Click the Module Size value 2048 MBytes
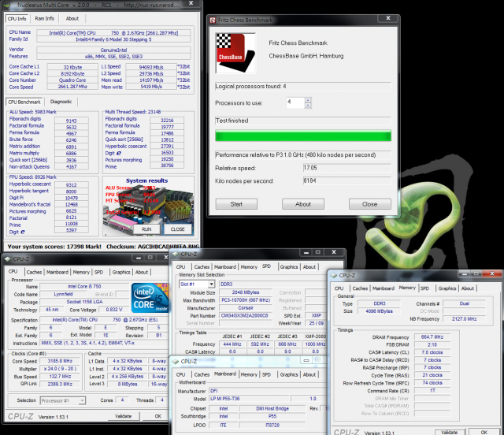Screen dimensions: 504x435 pyautogui.click(x=246, y=292)
